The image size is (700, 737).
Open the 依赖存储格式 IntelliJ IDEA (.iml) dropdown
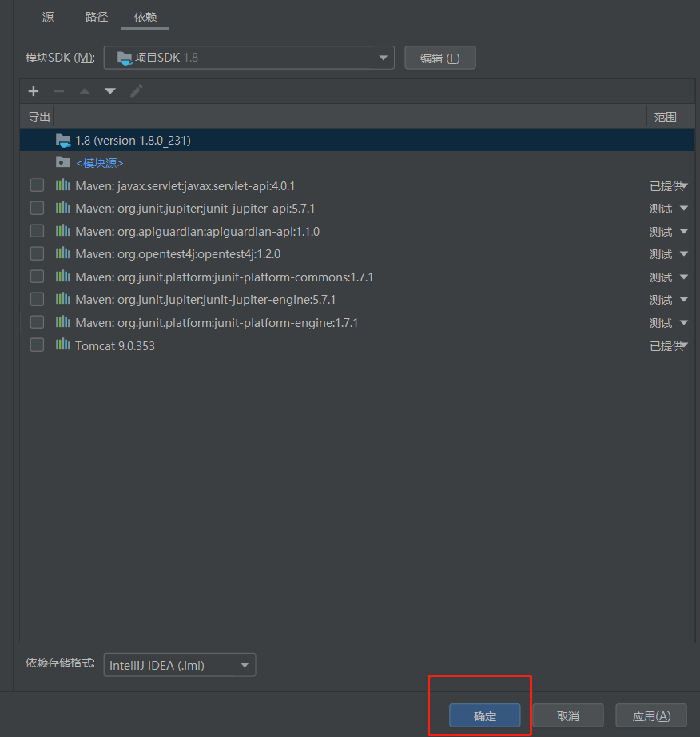click(x=180, y=665)
